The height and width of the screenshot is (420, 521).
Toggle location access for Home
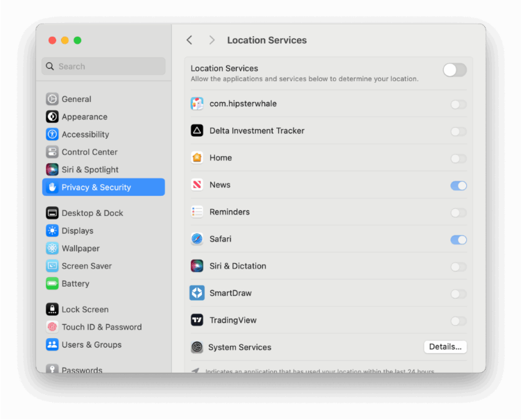click(x=459, y=158)
